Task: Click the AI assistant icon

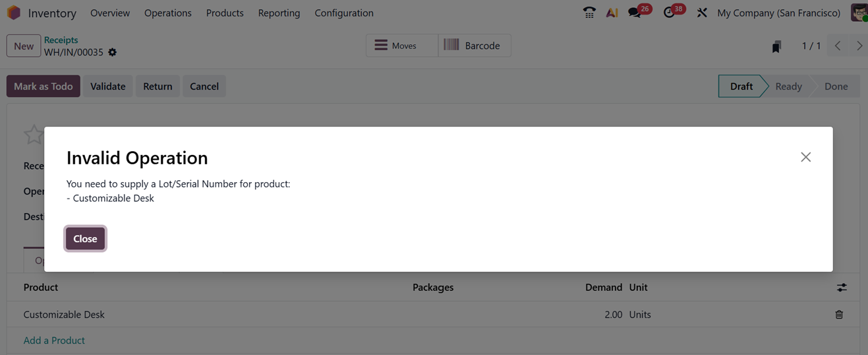Action: [x=612, y=13]
